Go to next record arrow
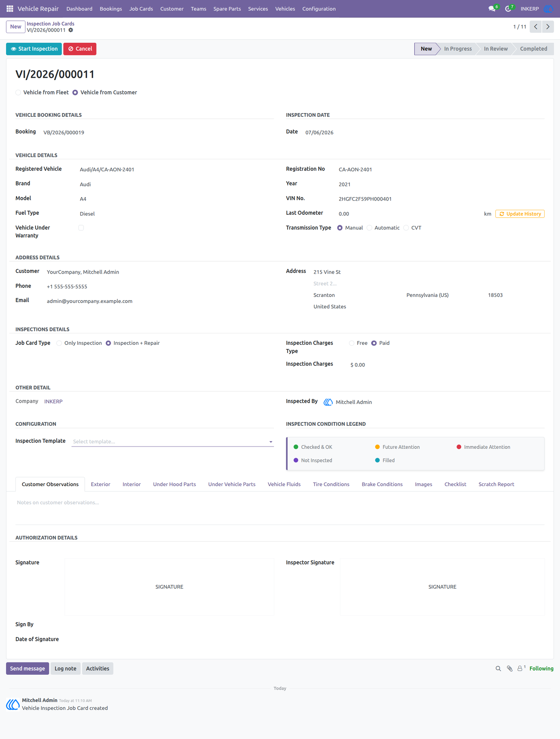The image size is (560, 739). tap(548, 27)
